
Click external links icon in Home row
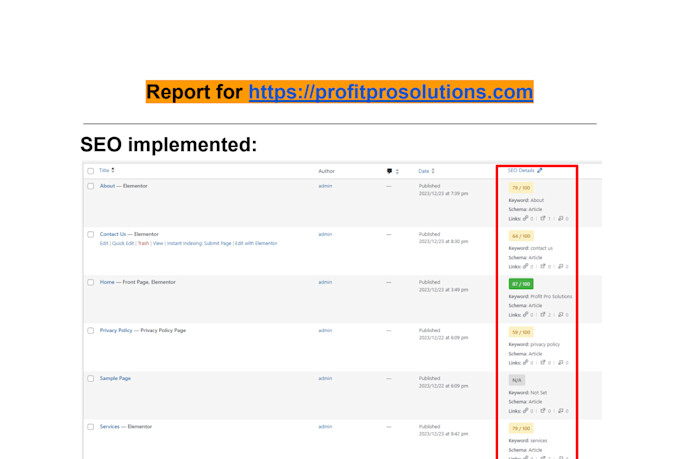click(543, 314)
